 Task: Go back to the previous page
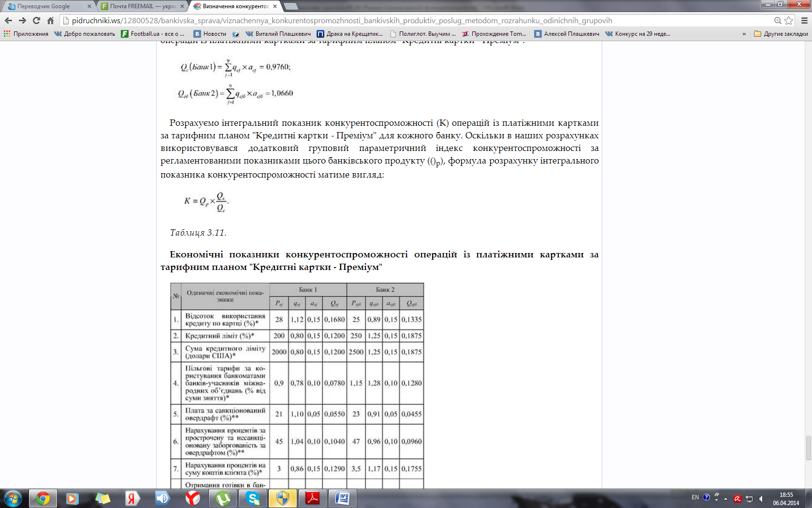click(8, 20)
